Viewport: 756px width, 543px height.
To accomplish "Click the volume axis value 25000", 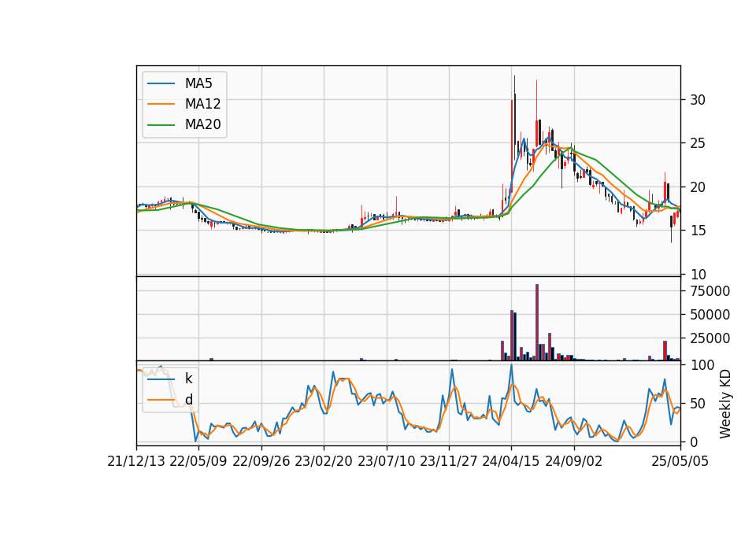I will click(x=710, y=338).
